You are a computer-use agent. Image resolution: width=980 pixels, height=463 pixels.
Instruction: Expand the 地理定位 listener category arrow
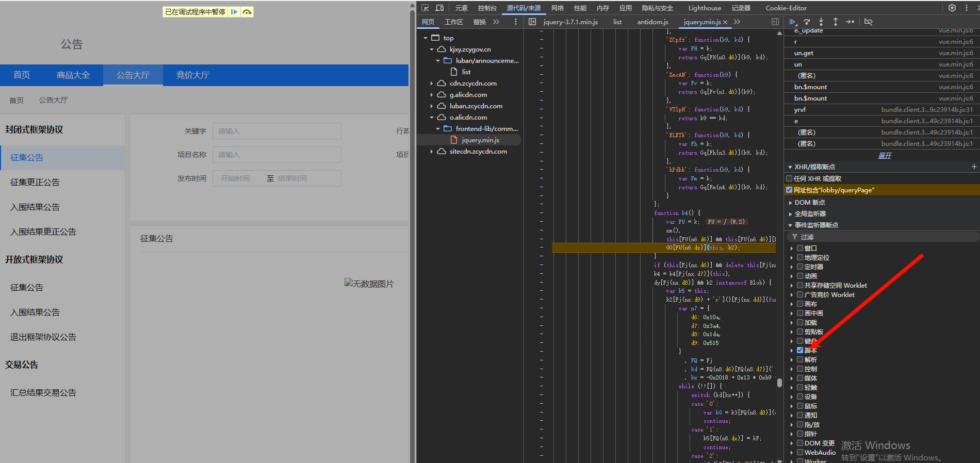coord(792,258)
